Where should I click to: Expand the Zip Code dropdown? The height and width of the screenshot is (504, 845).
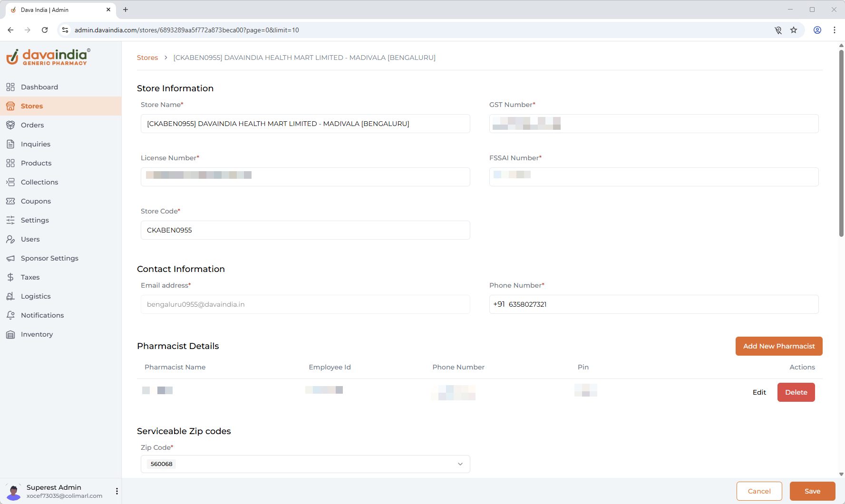(460, 464)
